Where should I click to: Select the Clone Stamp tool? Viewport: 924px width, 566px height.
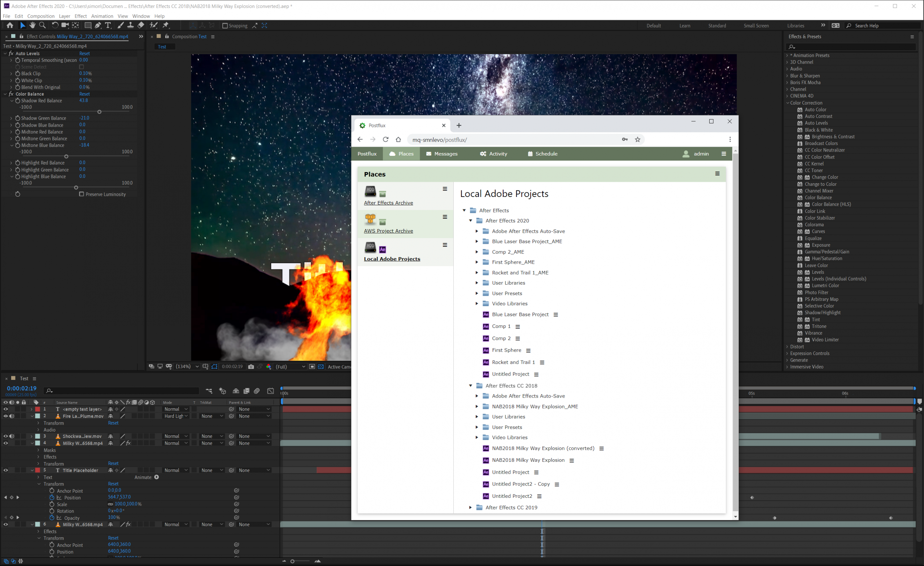coord(131,26)
